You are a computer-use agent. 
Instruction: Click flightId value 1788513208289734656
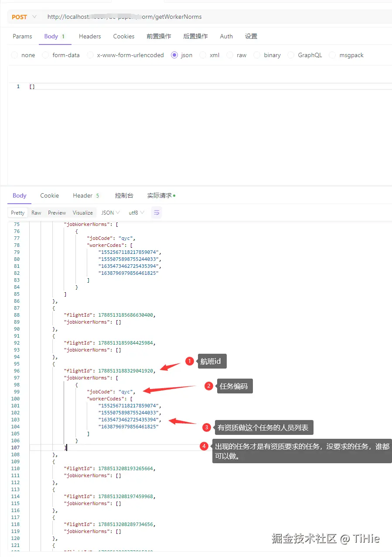(x=126, y=524)
